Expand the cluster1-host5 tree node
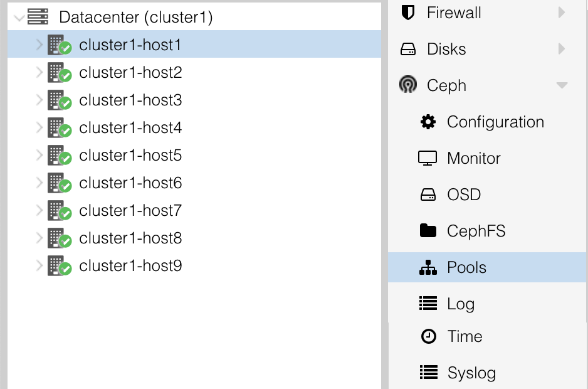This screenshot has width=588, height=389. 39,156
